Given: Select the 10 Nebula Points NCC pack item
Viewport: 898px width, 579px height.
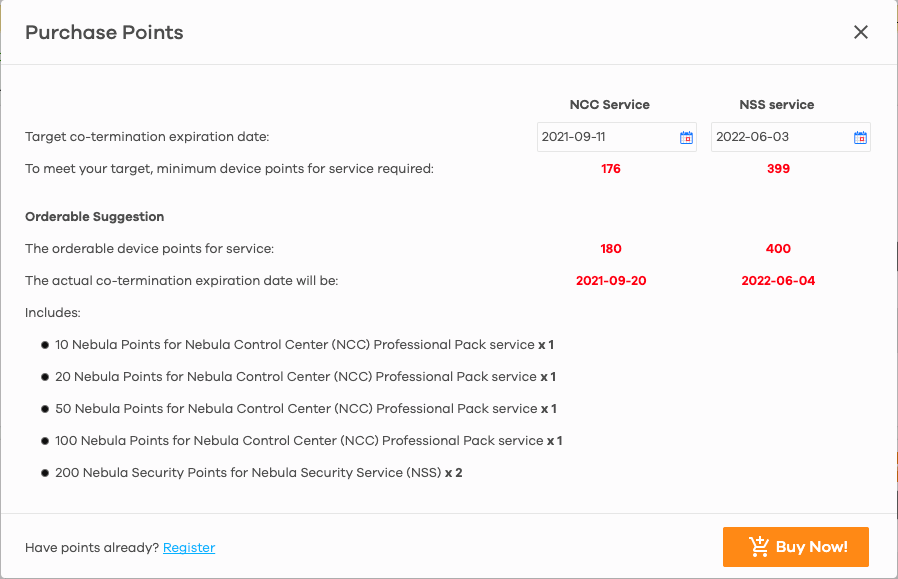Looking at the screenshot, I should (305, 345).
